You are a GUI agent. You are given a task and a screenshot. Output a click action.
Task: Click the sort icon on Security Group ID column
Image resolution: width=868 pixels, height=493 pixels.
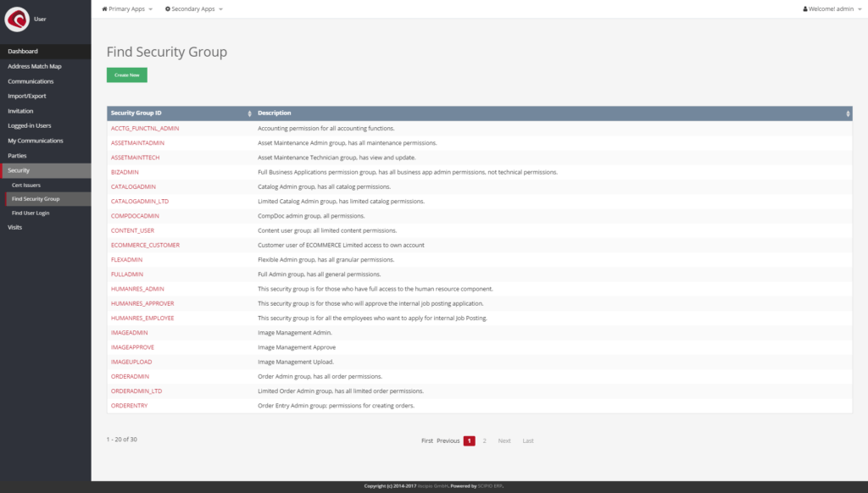tap(249, 114)
